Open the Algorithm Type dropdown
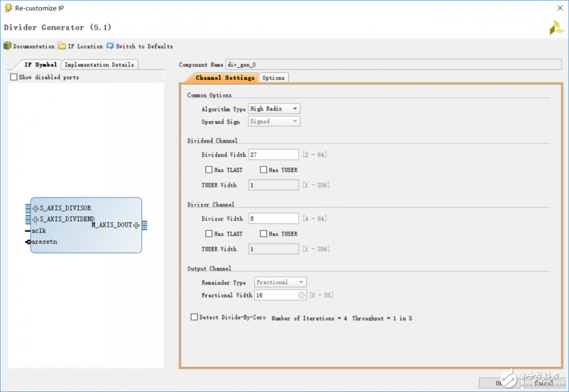The image size is (569, 392). 274,109
